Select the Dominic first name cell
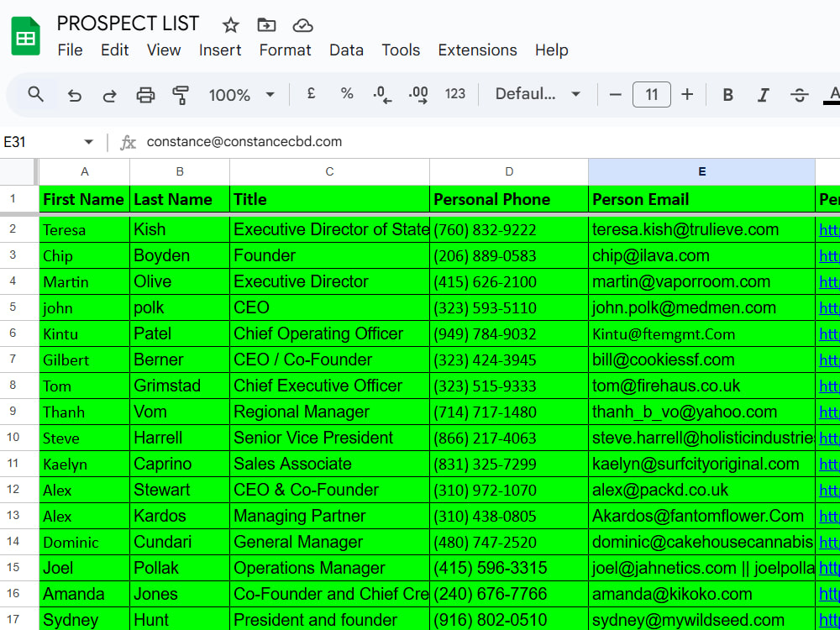Viewport: 840px width, 630px height. [x=84, y=542]
